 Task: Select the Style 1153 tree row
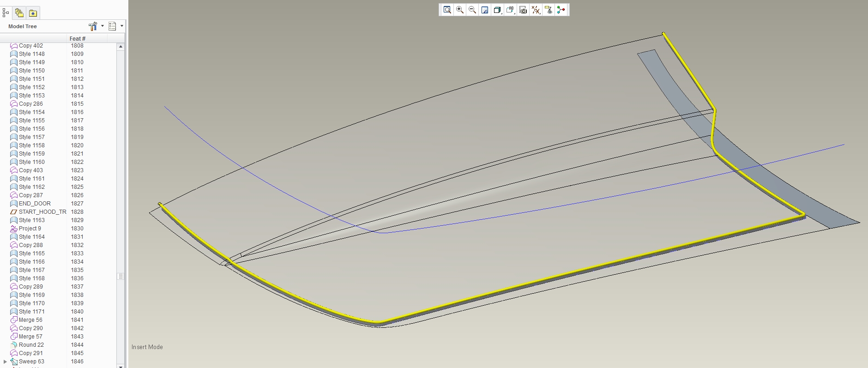tap(32, 96)
